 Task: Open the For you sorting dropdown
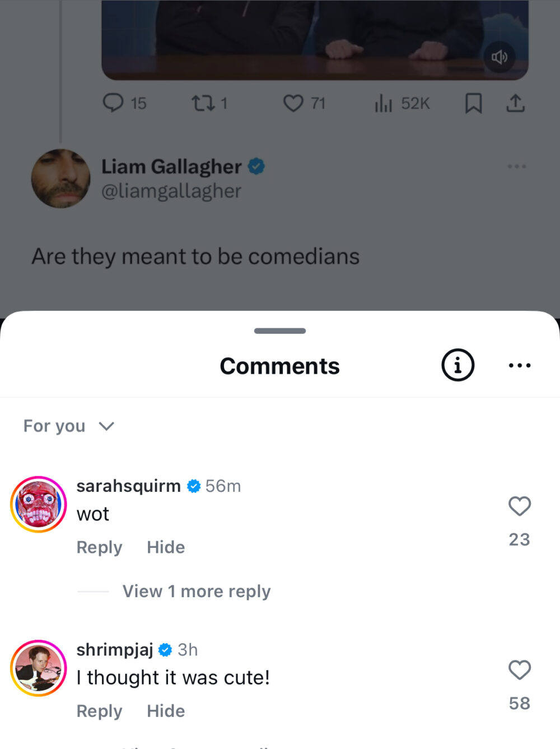68,426
